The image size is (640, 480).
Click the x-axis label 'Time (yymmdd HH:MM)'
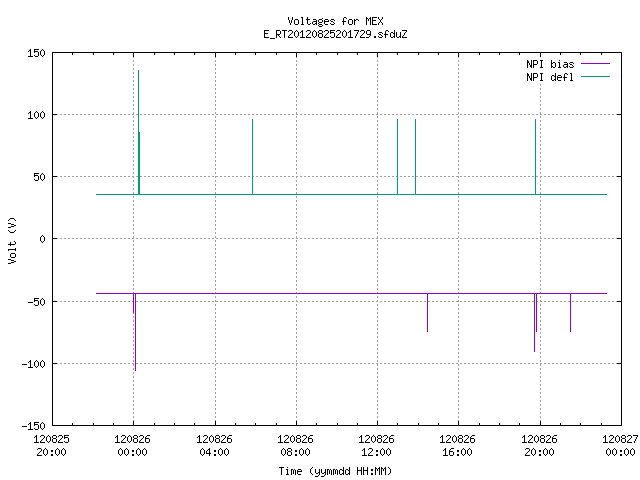tap(335, 471)
